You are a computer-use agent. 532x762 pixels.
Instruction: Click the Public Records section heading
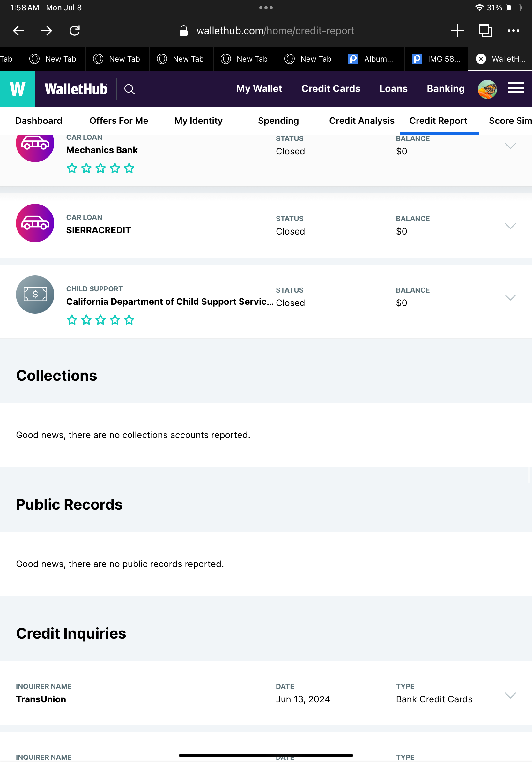coord(69,504)
